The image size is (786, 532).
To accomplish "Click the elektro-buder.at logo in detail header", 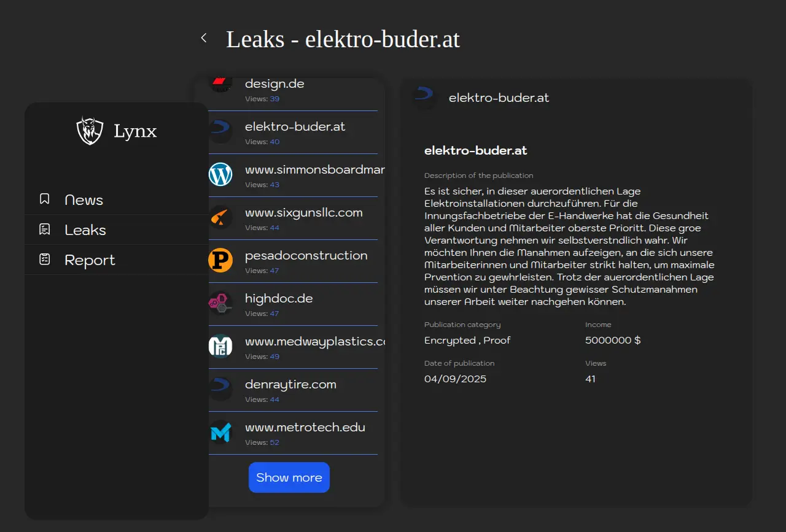I will 424,98.
